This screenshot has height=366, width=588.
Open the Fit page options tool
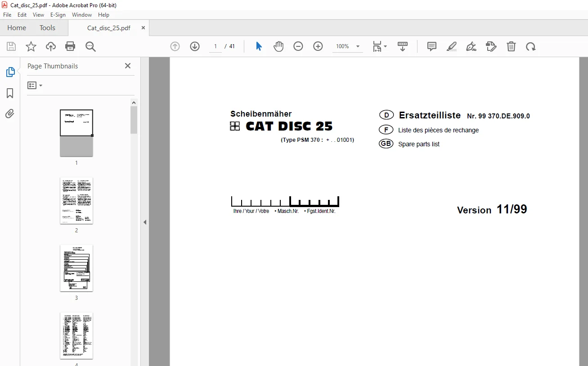[x=379, y=46]
